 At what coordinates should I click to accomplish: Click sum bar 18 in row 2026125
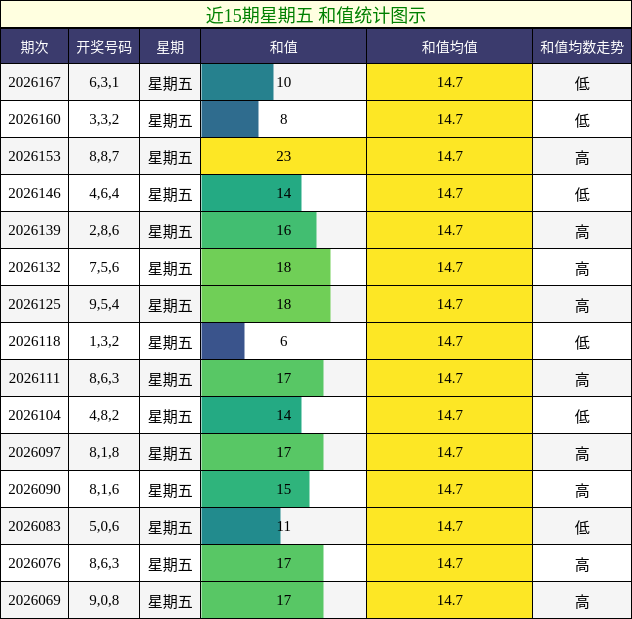click(x=266, y=304)
